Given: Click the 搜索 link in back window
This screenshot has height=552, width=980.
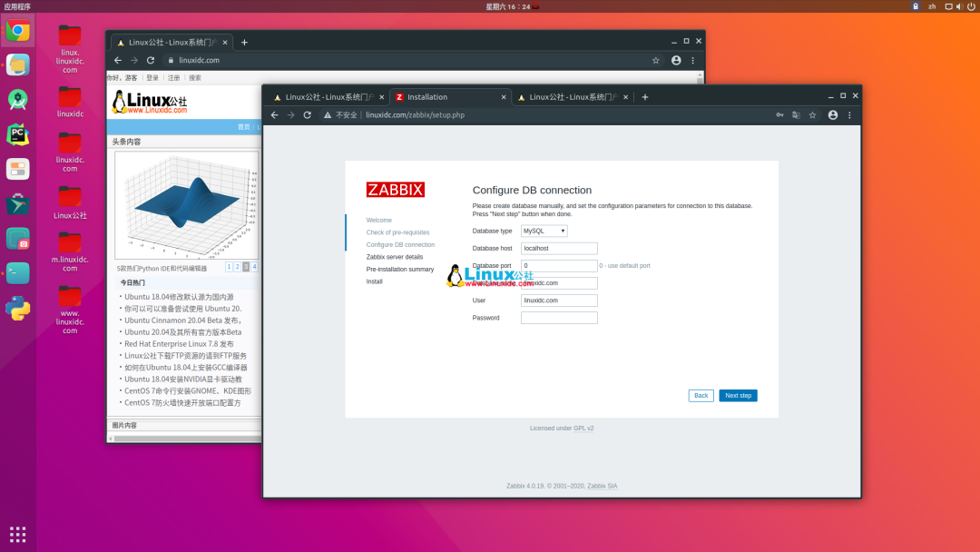Looking at the screenshot, I should pyautogui.click(x=195, y=78).
